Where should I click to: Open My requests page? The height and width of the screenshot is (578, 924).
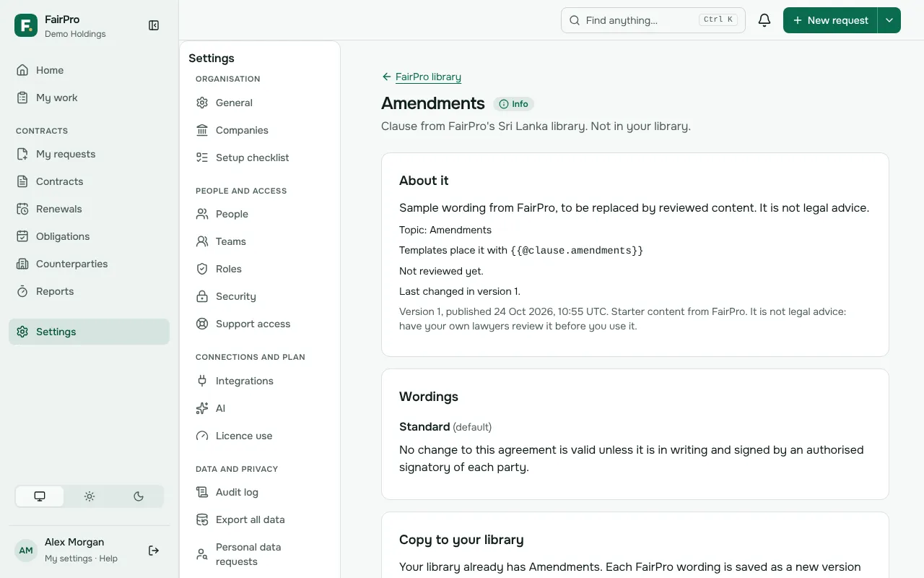click(90, 154)
